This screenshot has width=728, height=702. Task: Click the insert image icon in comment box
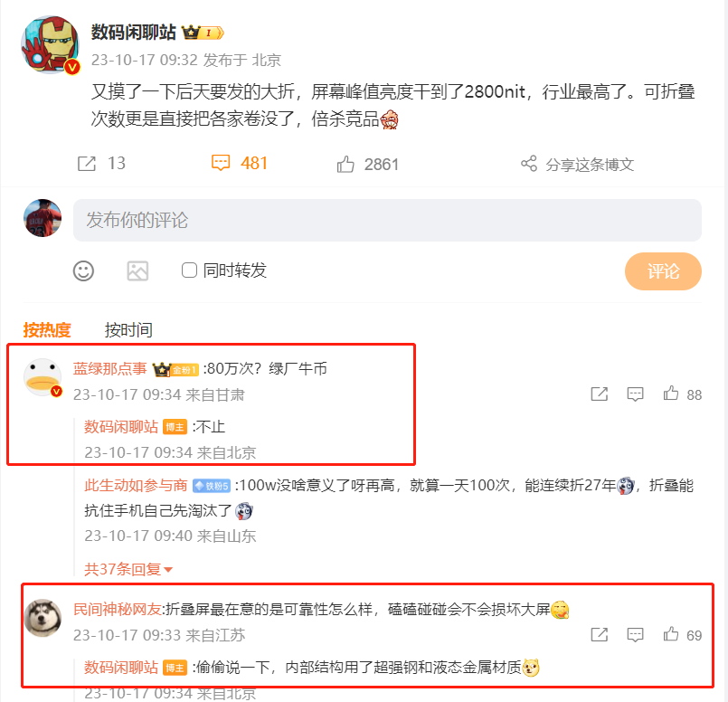(137, 270)
